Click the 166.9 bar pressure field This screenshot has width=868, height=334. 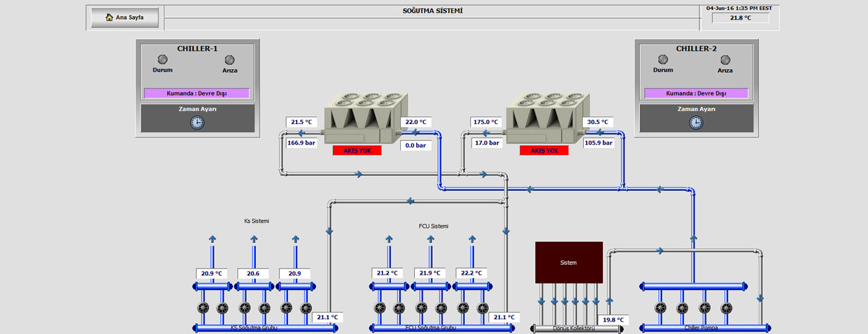[x=301, y=143]
